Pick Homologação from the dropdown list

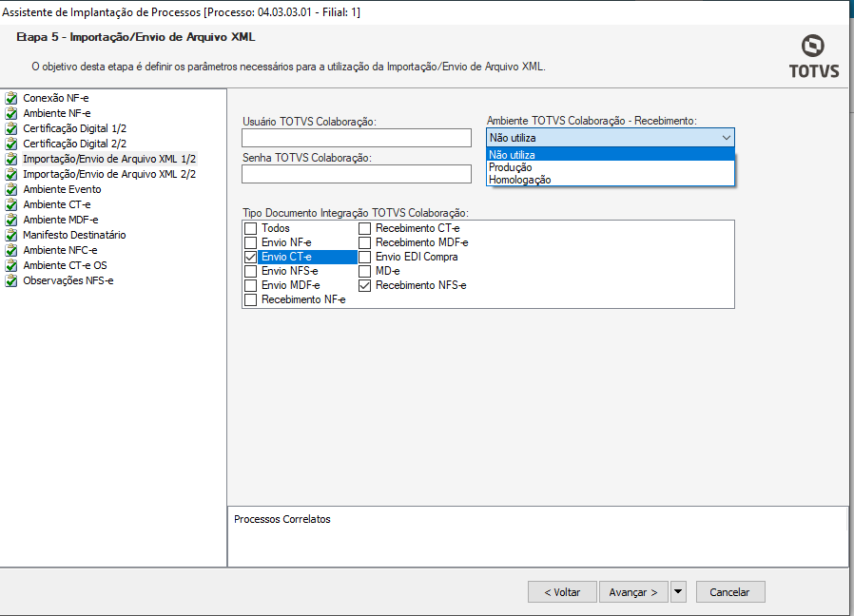click(x=610, y=180)
